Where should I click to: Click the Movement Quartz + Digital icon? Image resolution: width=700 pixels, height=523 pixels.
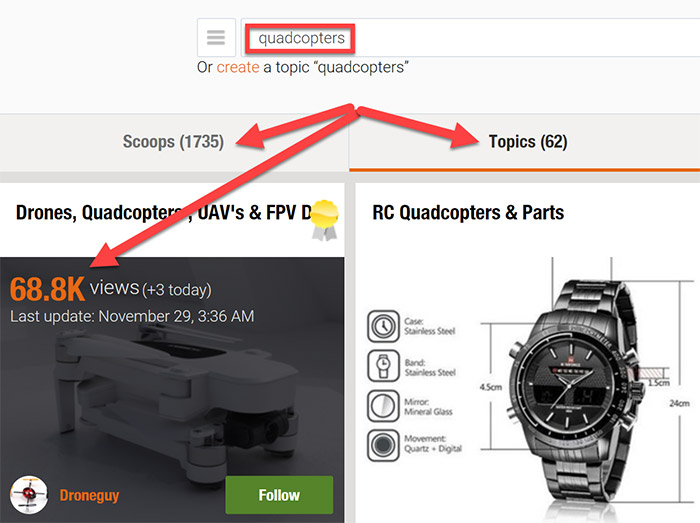(382, 442)
